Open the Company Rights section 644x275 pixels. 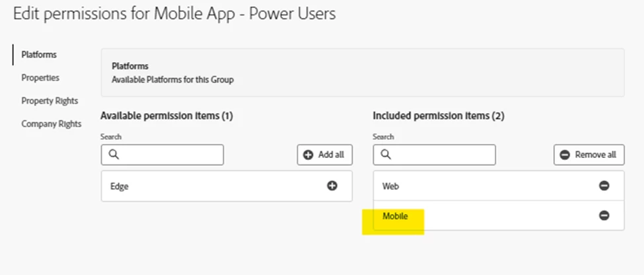click(52, 124)
